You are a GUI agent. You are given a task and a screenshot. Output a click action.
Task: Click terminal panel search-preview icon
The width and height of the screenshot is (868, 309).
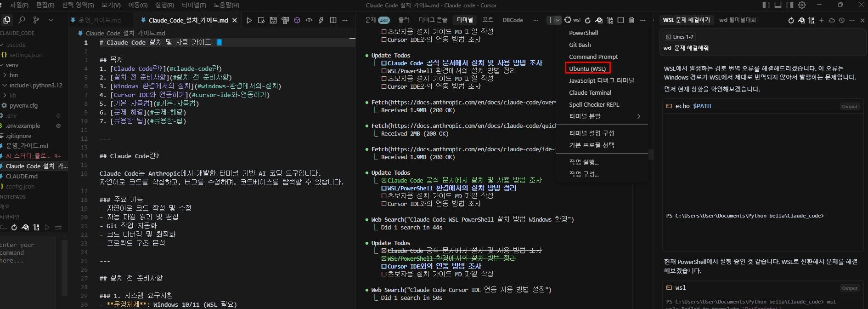click(599, 20)
